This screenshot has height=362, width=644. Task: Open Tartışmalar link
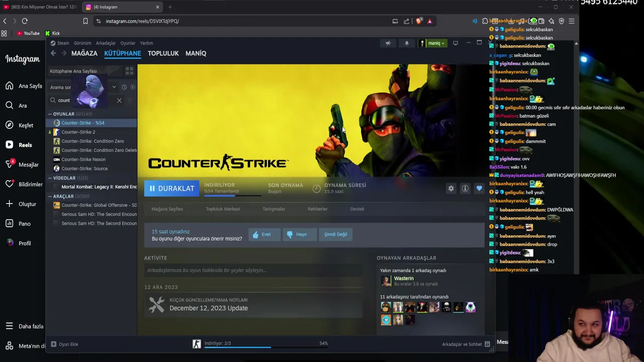(x=274, y=209)
